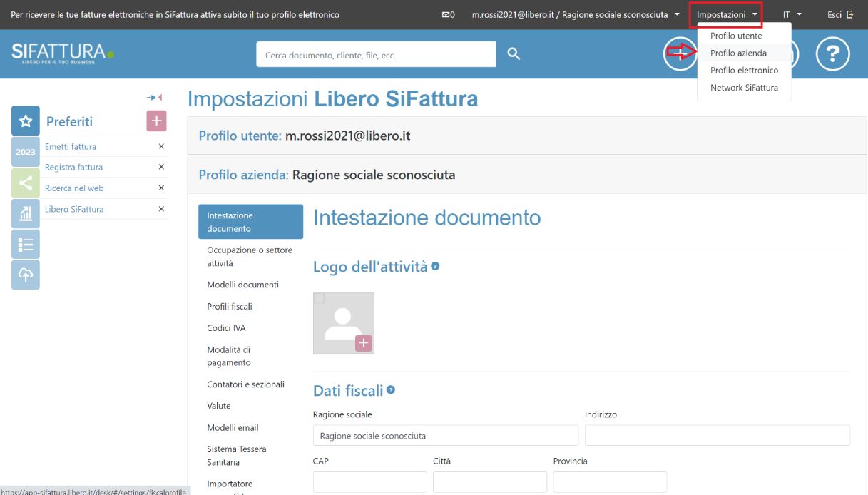The height and width of the screenshot is (495, 868).
Task: Open Occupazione o settore attività tab
Action: pos(250,257)
